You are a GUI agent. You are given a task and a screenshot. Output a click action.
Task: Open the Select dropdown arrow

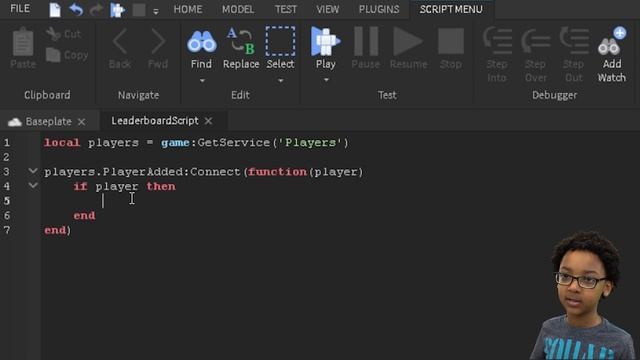[280, 81]
